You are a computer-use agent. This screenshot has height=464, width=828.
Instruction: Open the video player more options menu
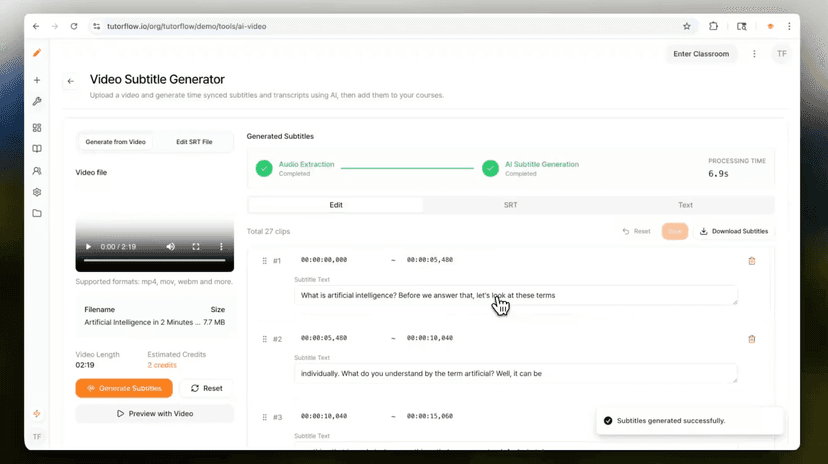(221, 247)
